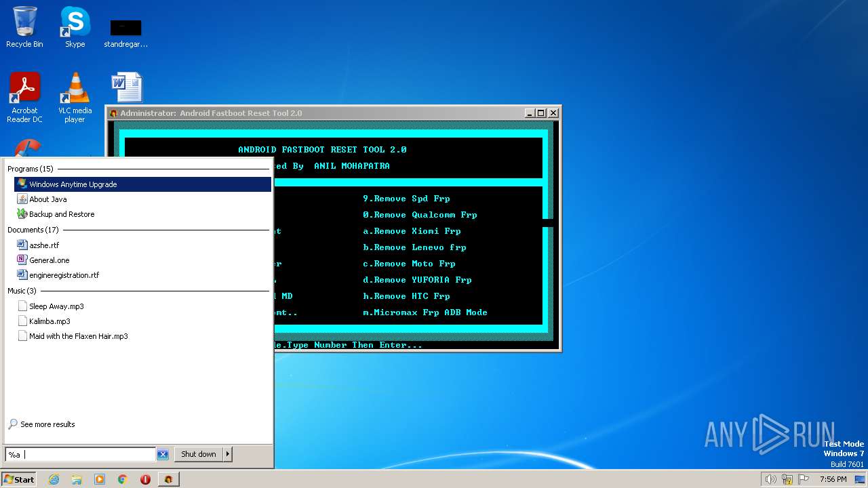Screen dimensions: 868x488
Task: Open Windows Media Player taskbar icon
Action: (100, 479)
